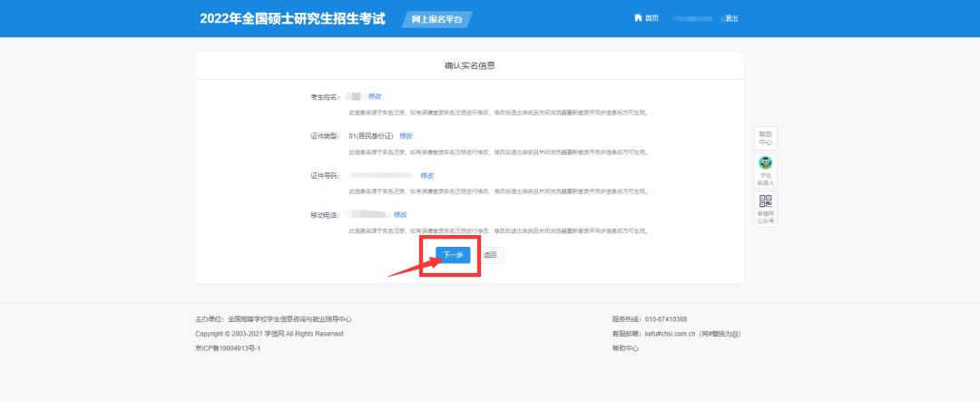
Task: Click the 返回 button
Action: 490,255
